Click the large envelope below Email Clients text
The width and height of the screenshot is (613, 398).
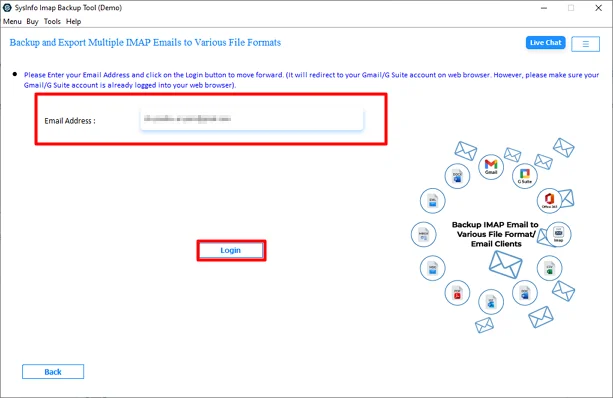[505, 264]
